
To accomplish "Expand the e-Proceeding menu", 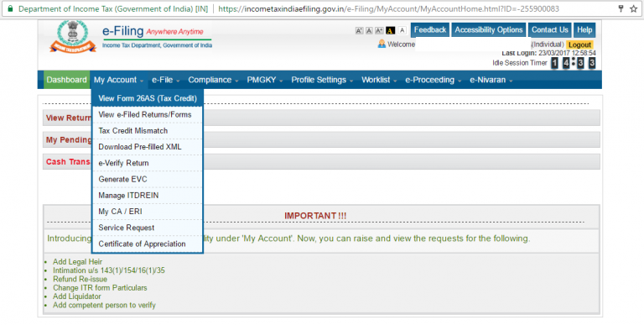I will (x=434, y=80).
